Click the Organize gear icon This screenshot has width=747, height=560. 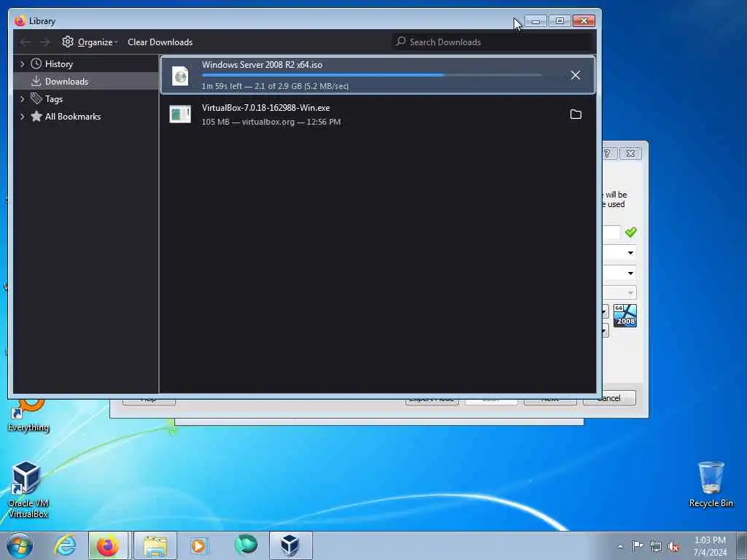click(x=68, y=42)
